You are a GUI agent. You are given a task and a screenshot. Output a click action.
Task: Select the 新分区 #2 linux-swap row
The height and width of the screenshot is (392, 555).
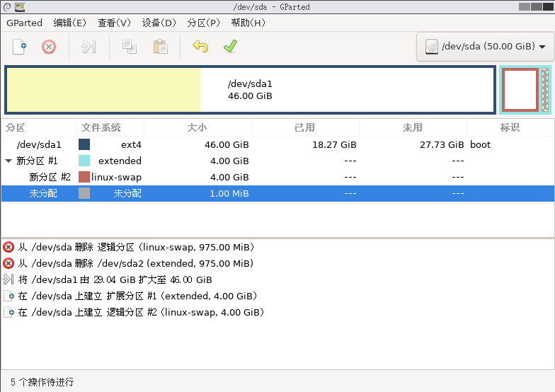(x=277, y=177)
